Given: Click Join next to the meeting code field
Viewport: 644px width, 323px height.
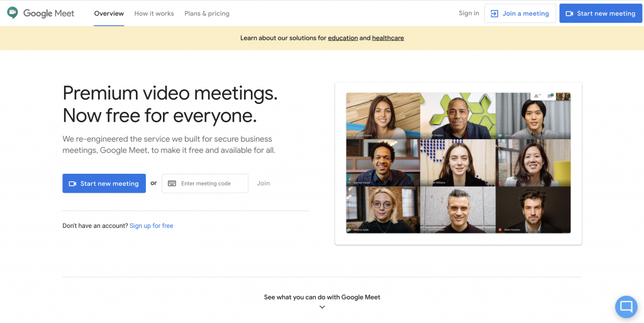Looking at the screenshot, I should tap(264, 183).
